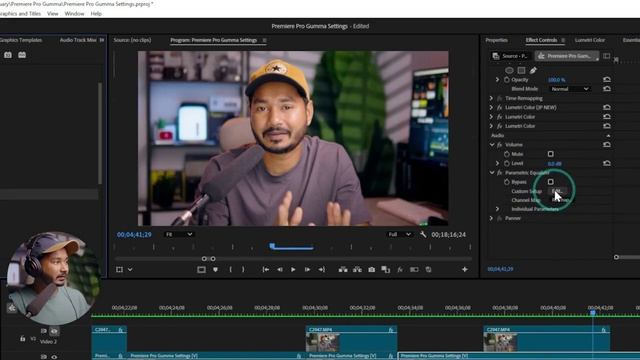Screen dimensions: 640x360
Task: Expand Individual Parameters
Action: point(497,209)
